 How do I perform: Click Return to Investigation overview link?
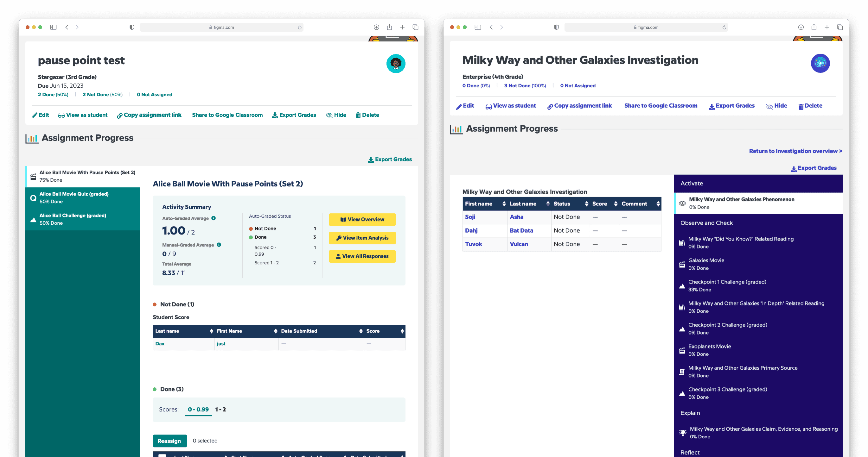pyautogui.click(x=795, y=151)
